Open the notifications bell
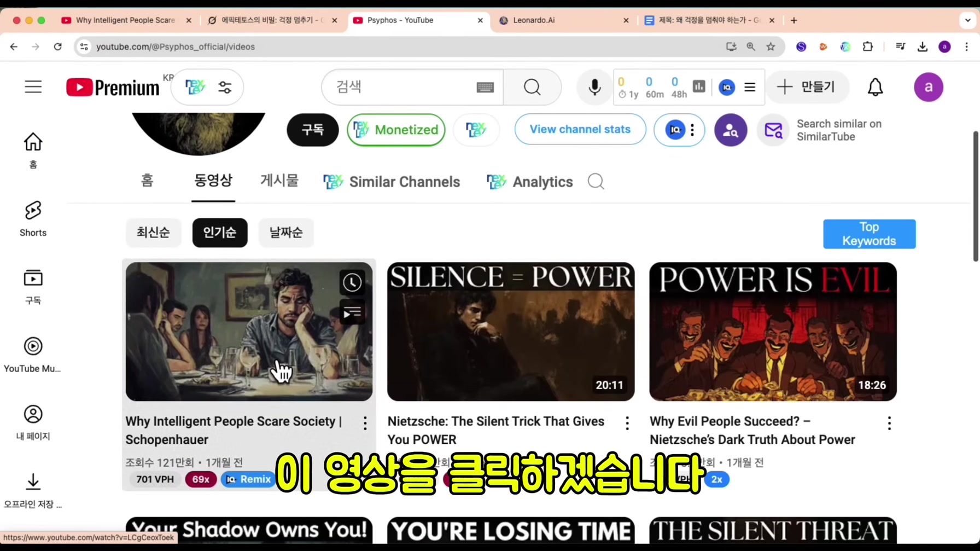The width and height of the screenshot is (980, 551). coord(876,87)
